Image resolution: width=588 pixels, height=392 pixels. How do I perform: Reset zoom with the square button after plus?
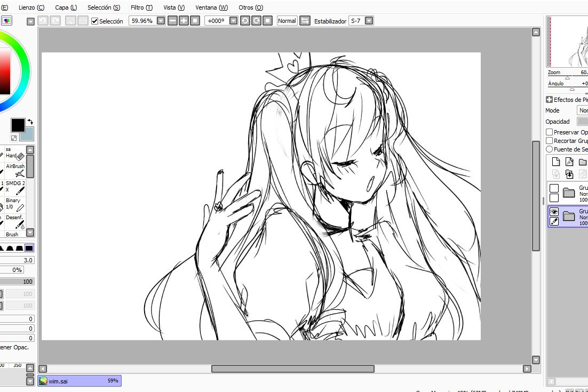195,21
